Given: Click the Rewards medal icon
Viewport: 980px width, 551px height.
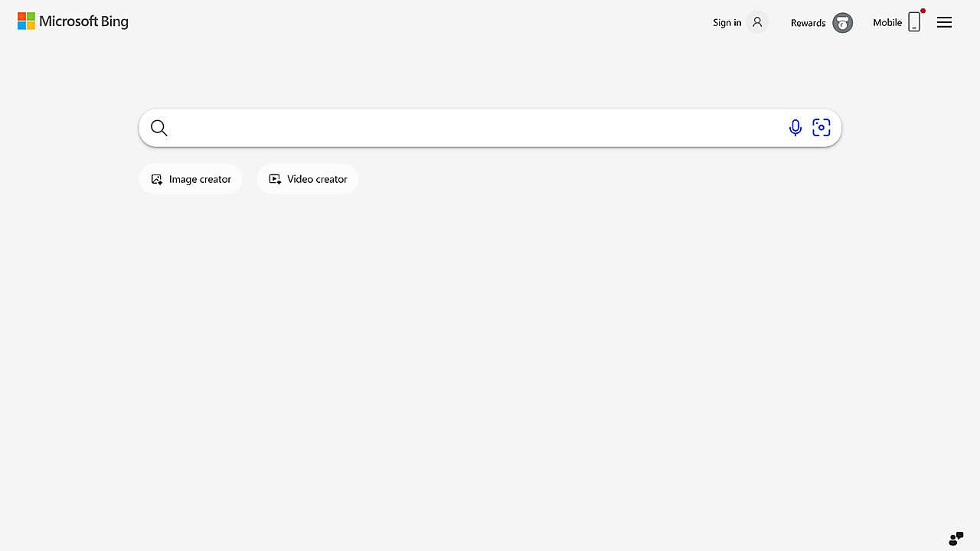Looking at the screenshot, I should (842, 23).
